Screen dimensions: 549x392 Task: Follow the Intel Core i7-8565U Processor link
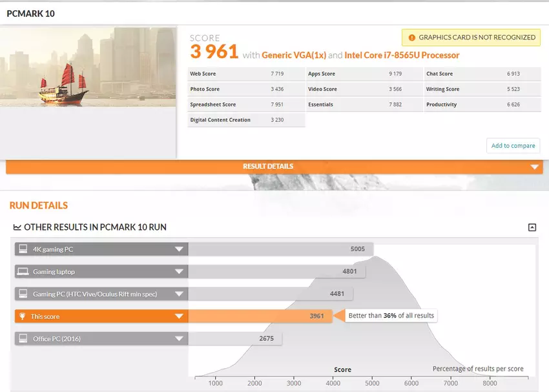402,55
